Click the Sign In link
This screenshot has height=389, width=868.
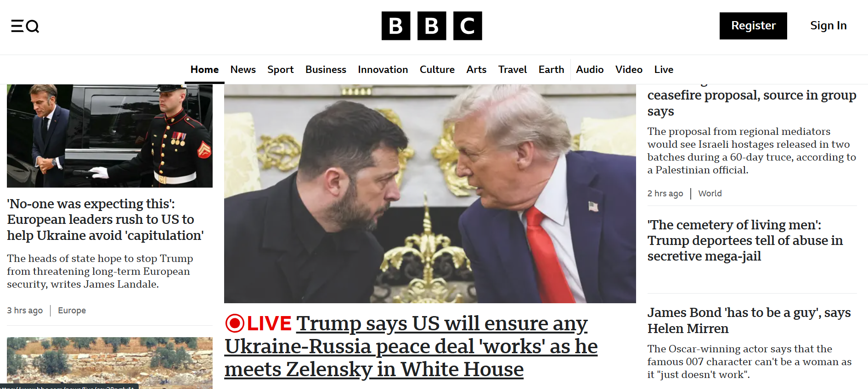coord(828,26)
